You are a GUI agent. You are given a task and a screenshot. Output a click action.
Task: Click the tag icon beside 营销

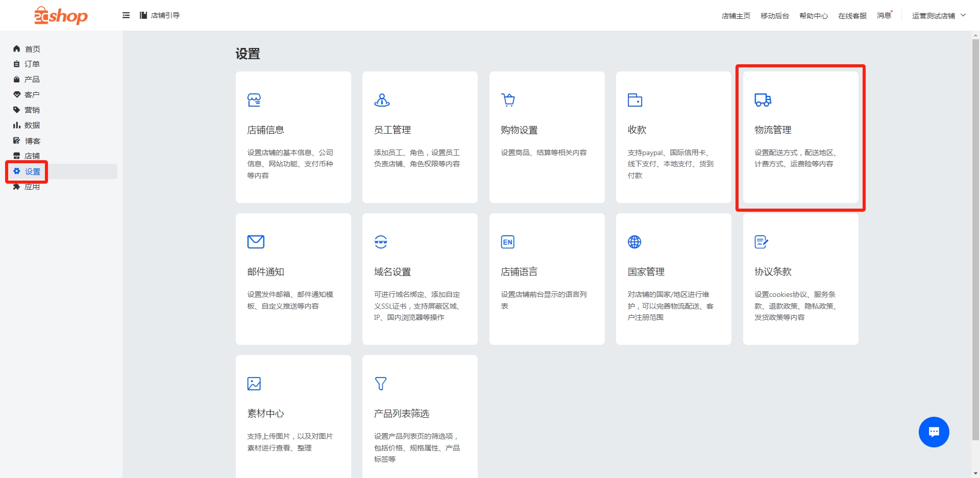[16, 110]
